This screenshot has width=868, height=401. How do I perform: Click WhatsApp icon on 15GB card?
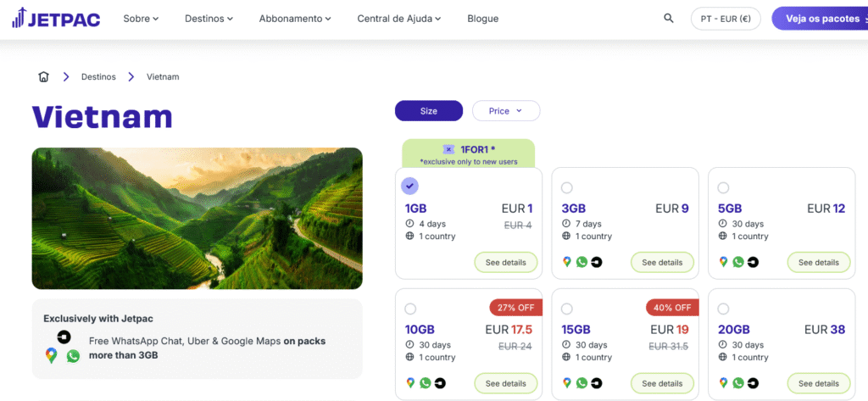(581, 382)
